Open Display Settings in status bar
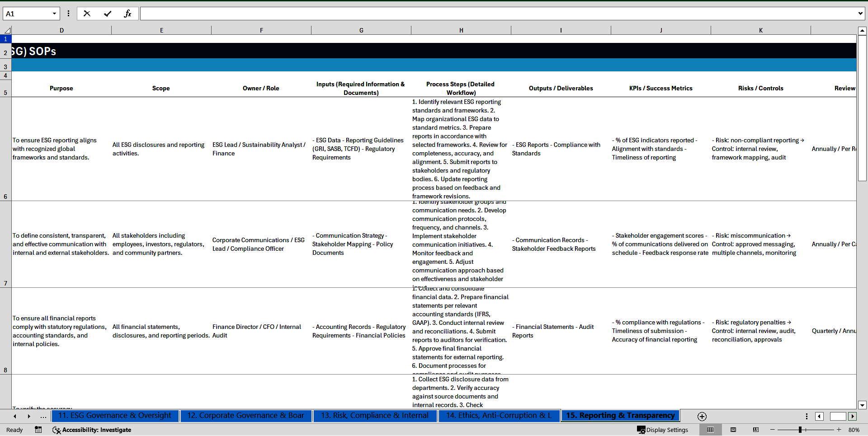Image resolution: width=868 pixels, height=436 pixels. click(x=662, y=430)
